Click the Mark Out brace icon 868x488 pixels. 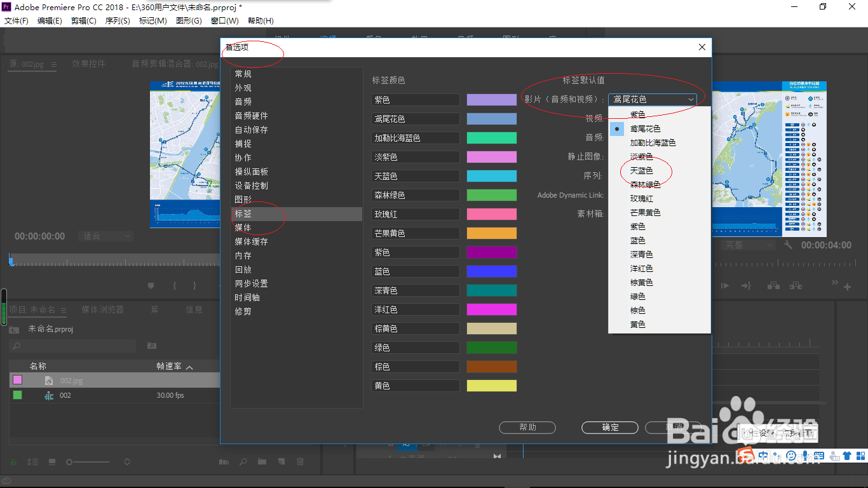point(194,286)
